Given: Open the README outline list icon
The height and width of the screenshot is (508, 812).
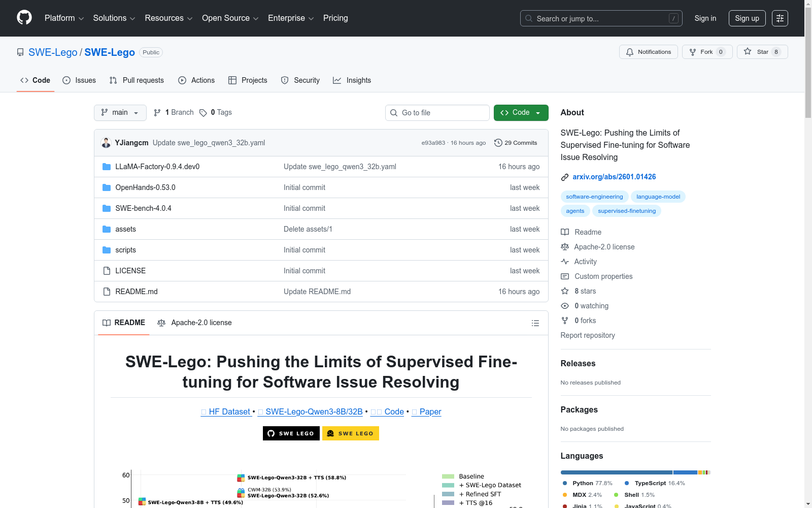Looking at the screenshot, I should tap(535, 323).
